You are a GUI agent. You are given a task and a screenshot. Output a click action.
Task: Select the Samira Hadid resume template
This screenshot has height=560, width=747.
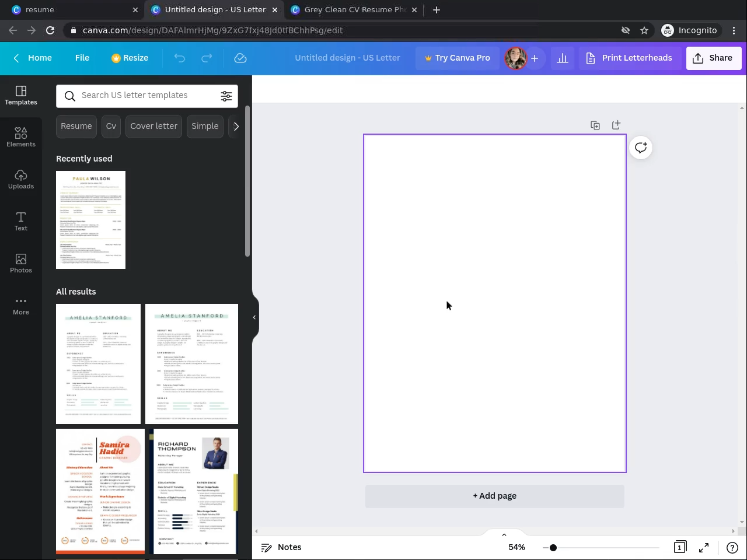pyautogui.click(x=100, y=491)
